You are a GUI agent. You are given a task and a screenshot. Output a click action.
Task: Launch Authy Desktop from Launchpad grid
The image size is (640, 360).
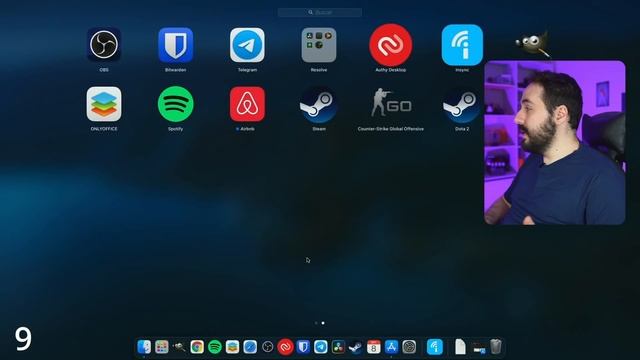point(391,45)
